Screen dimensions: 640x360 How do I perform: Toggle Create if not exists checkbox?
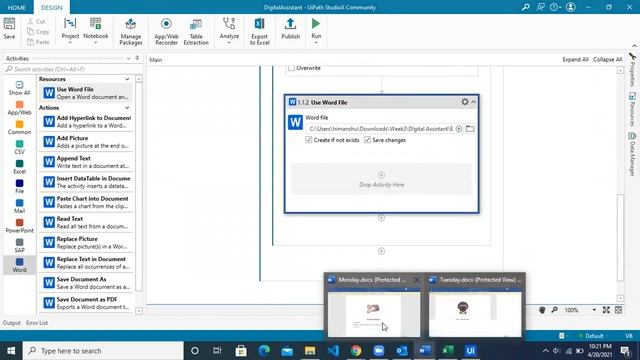309,140
